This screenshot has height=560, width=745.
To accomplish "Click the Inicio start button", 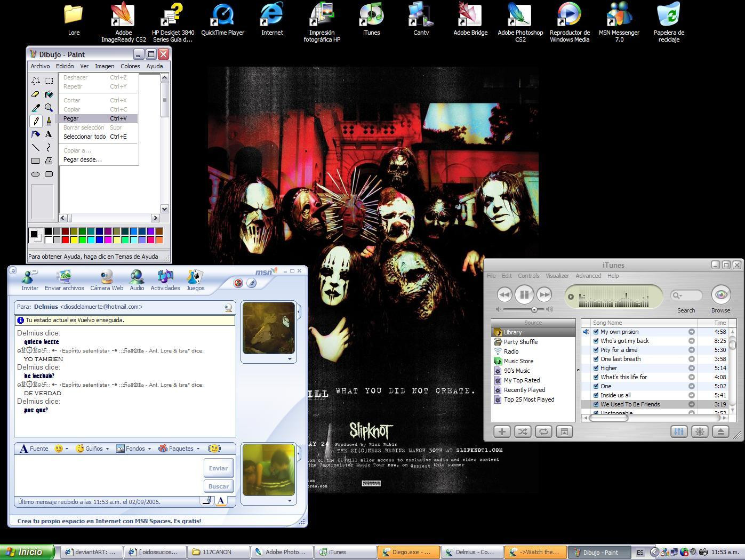I will (x=27, y=552).
